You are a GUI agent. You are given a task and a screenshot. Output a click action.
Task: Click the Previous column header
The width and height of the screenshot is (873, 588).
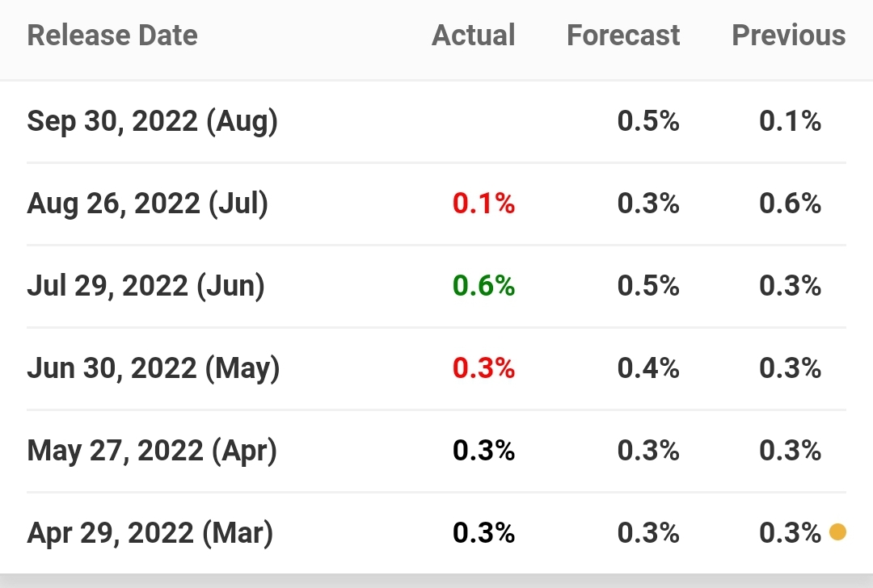click(x=788, y=36)
